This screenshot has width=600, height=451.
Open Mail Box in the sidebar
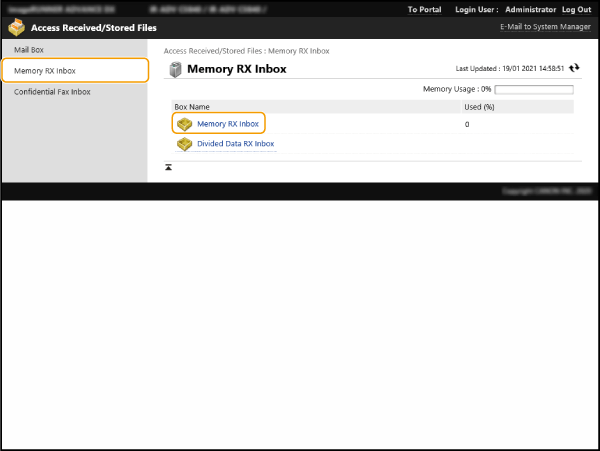[x=28, y=49]
